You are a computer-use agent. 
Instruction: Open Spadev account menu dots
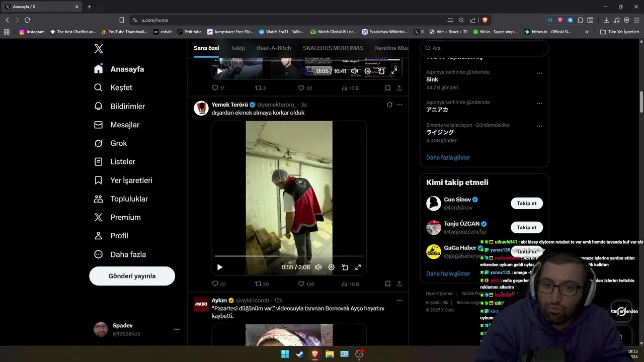[x=177, y=329]
